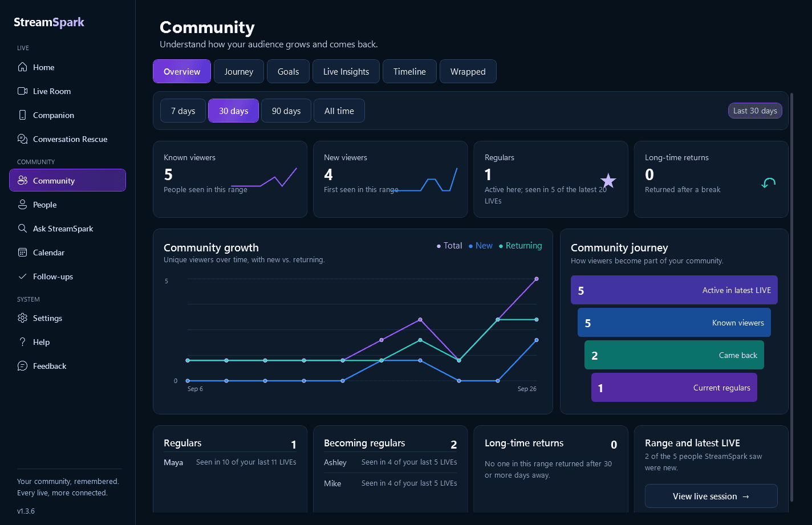The width and height of the screenshot is (812, 525).
Task: Click the Help question mark icon
Action: 23,342
